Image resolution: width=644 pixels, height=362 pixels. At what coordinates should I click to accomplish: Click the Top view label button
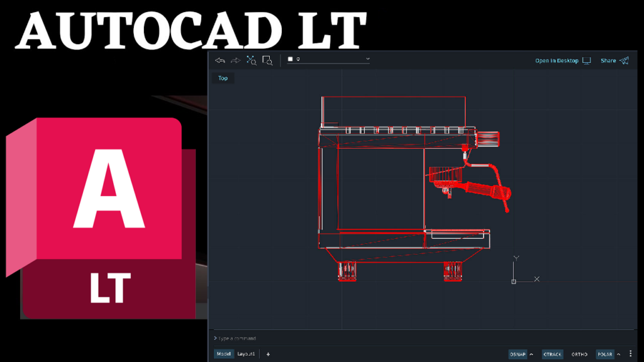pos(223,79)
